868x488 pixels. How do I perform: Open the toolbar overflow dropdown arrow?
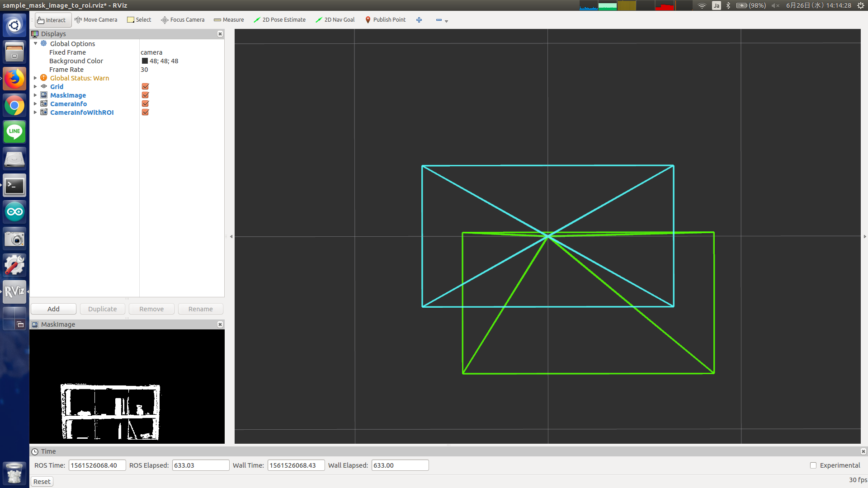[x=447, y=21]
